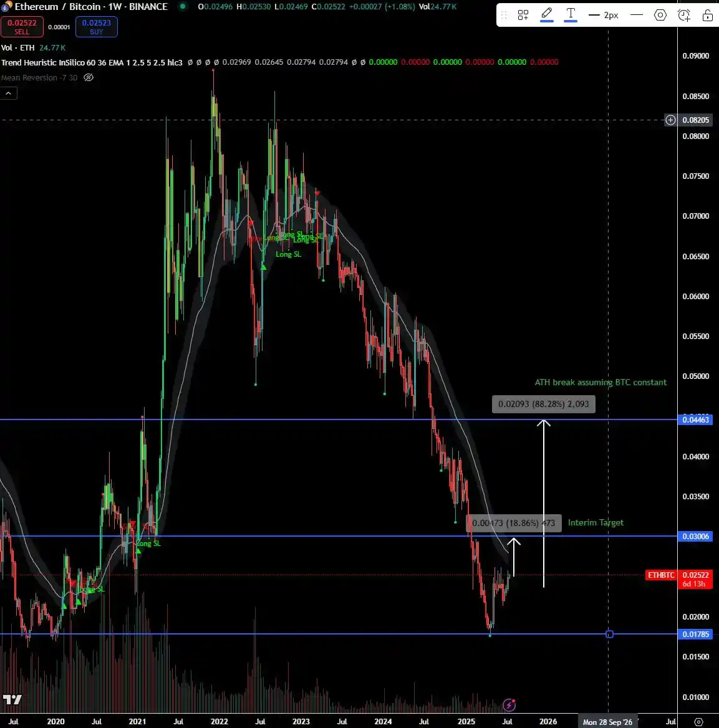Viewport: 719px width, 728px height.
Task: Show the hidden Mean Reversion indicator
Action: click(89, 78)
